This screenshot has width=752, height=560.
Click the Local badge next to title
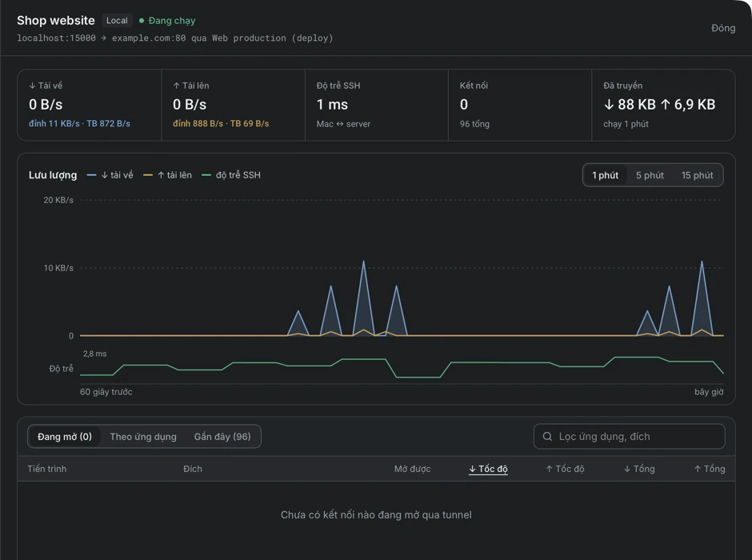[117, 21]
